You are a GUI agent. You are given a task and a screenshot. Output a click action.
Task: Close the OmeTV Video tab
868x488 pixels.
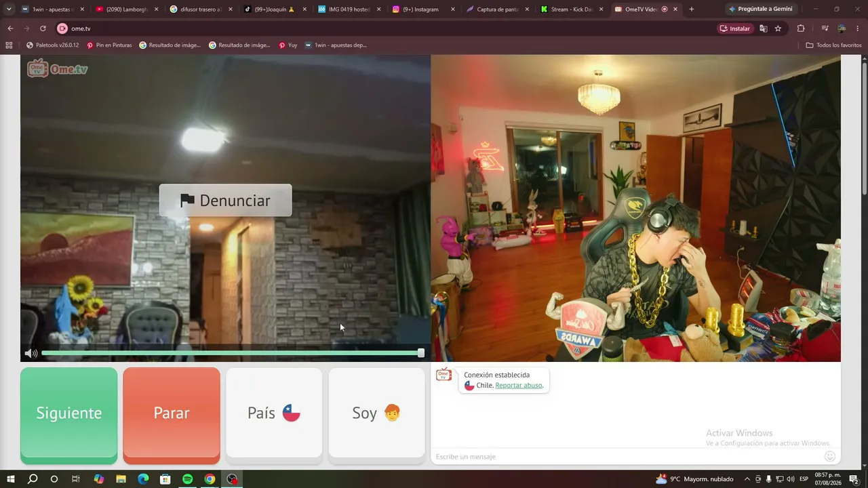pyautogui.click(x=676, y=9)
